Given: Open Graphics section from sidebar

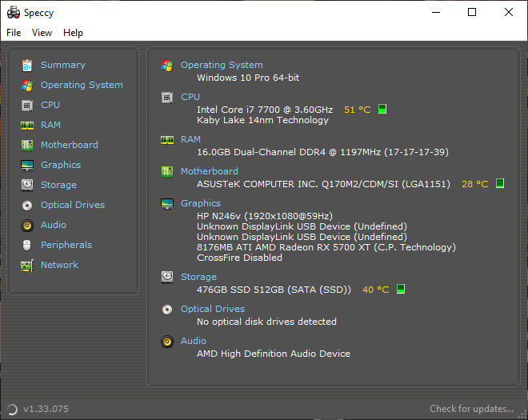Looking at the screenshot, I should pos(61,165).
